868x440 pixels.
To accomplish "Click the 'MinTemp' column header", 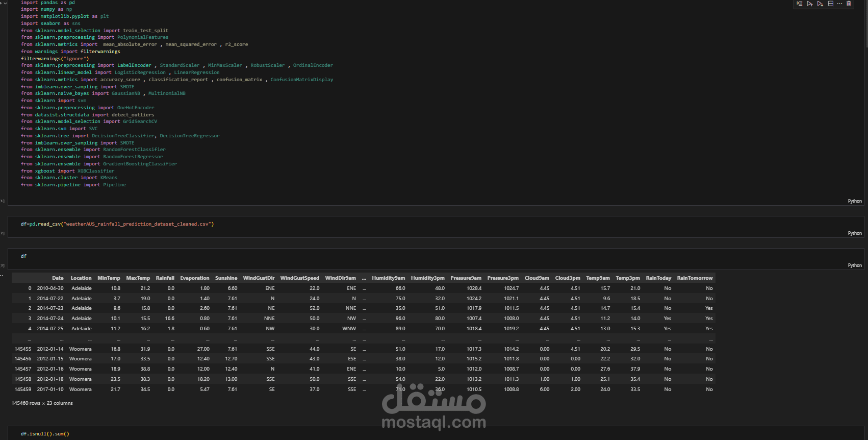I will 109,278.
